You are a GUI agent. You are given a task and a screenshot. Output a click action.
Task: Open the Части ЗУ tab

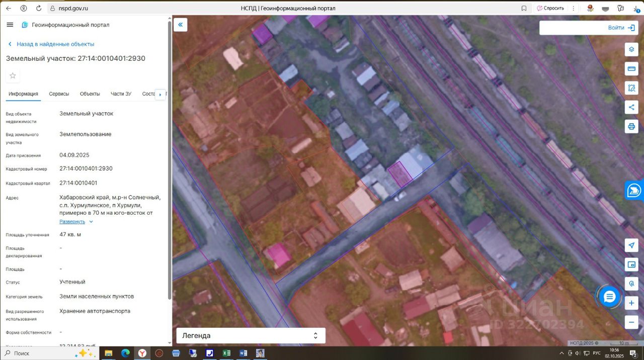[121, 94]
